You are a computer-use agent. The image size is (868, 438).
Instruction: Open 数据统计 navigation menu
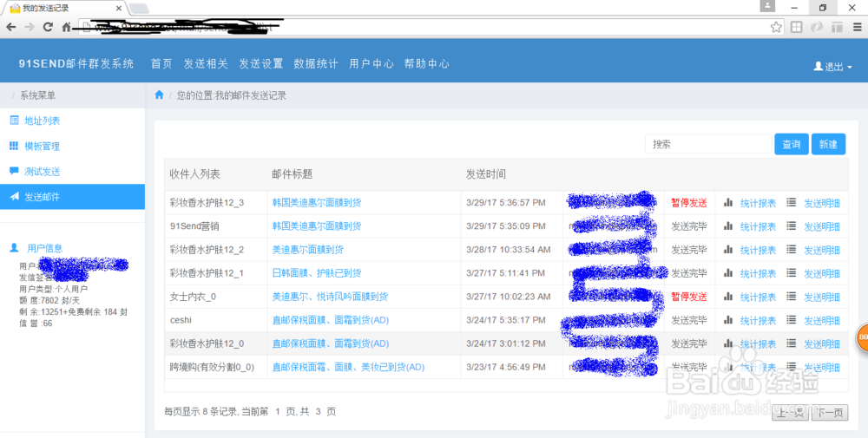pos(316,63)
